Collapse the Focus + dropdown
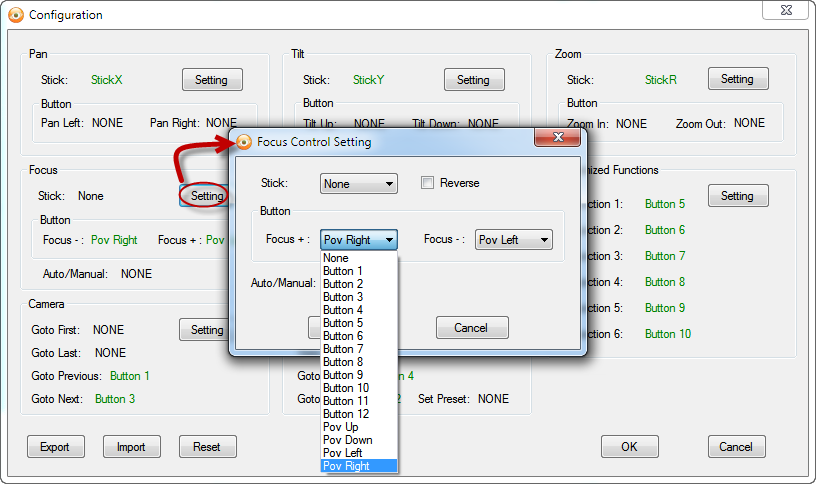Viewport: 816px width, 484px height. click(x=359, y=240)
